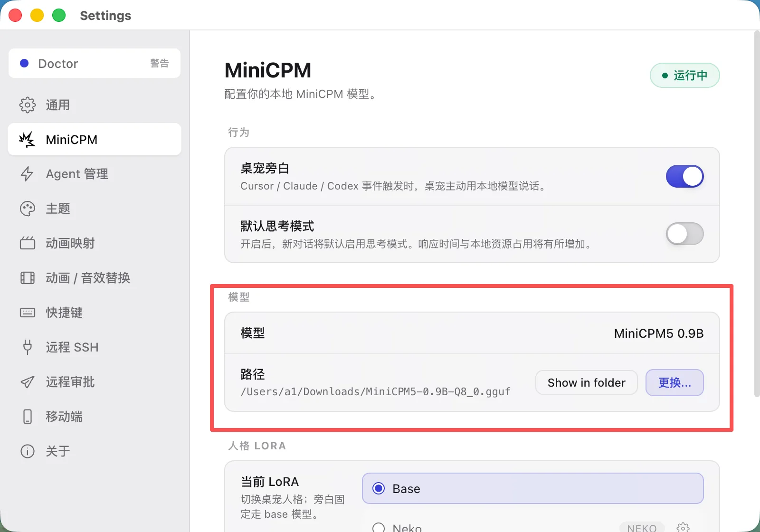Click the blue dot in Doctor card

click(x=24, y=63)
